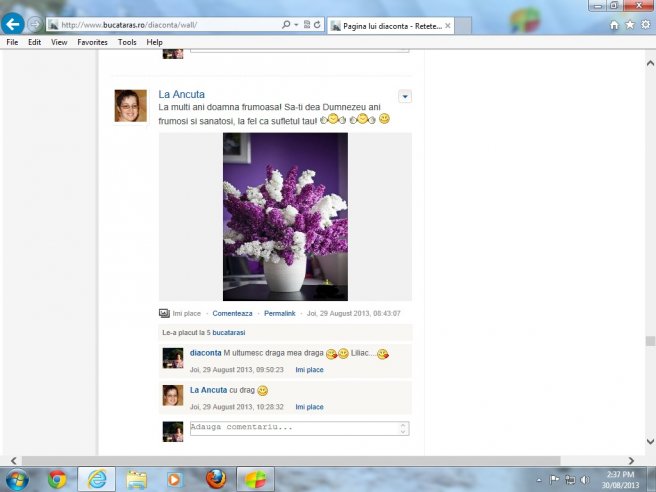Click the Comenteaza link
The image size is (656, 492).
click(232, 314)
